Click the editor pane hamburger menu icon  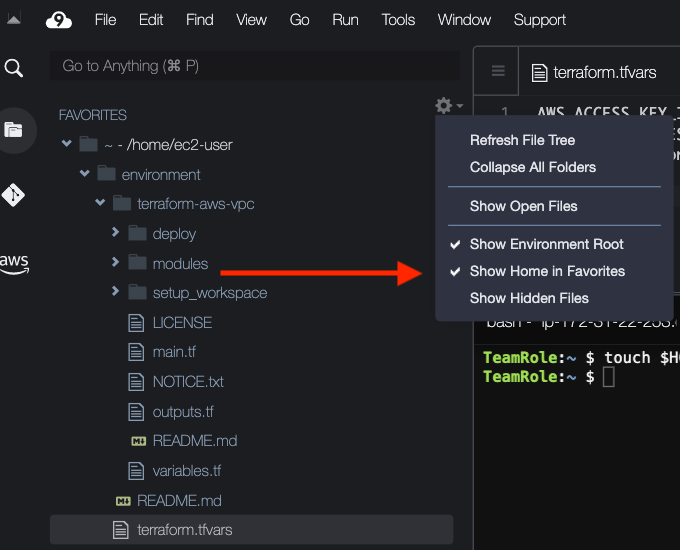(x=498, y=71)
